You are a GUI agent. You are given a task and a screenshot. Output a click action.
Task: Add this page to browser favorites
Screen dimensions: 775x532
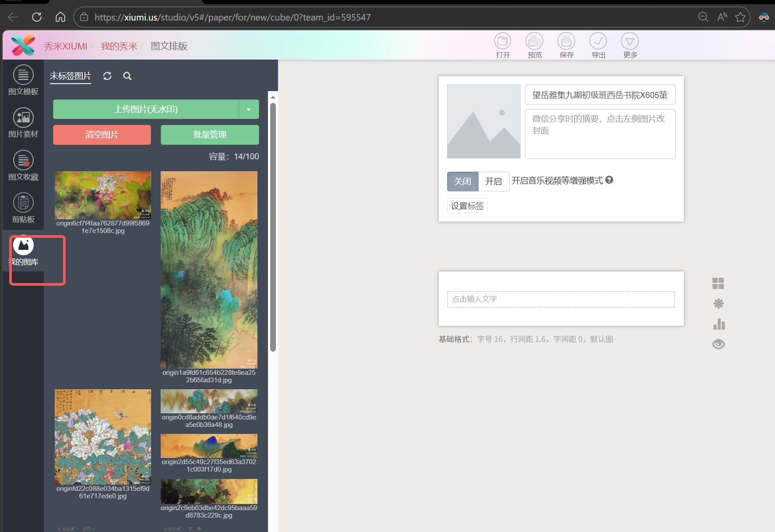pos(740,17)
